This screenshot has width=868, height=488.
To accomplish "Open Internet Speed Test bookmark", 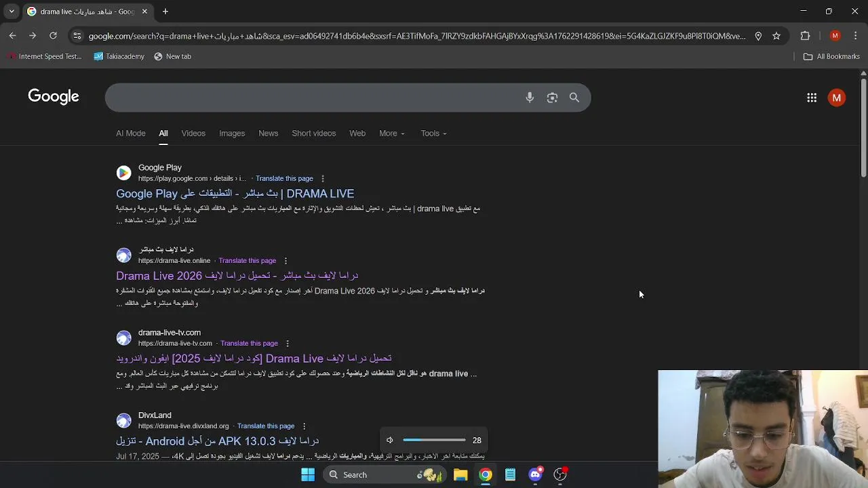I will [44, 57].
